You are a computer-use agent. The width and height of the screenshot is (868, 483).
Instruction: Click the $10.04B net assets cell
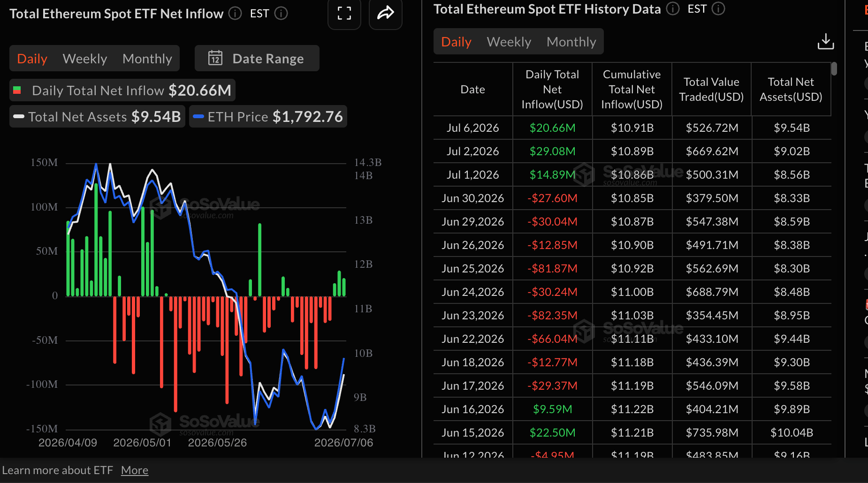(x=792, y=432)
